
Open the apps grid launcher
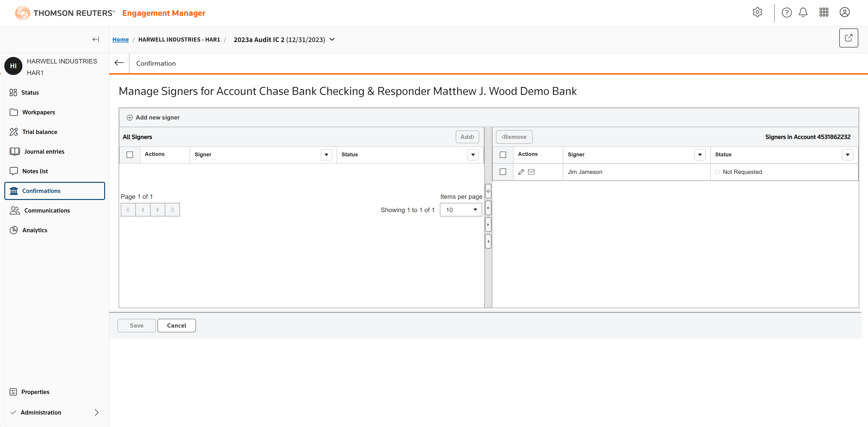(x=823, y=12)
